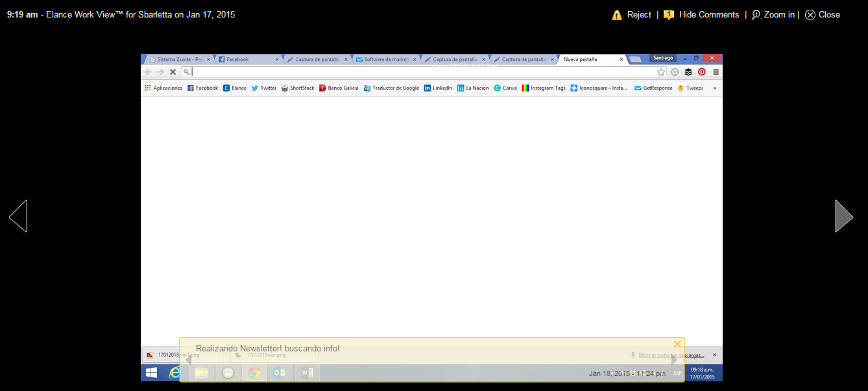The width and height of the screenshot is (868, 391).
Task: Open the ShortStack bookmark
Action: [298, 88]
